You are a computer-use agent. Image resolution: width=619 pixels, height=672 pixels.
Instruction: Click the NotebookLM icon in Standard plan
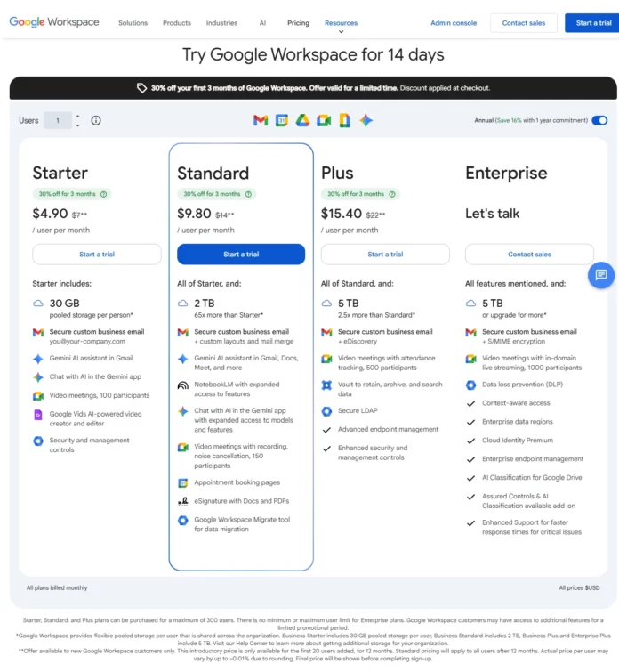(183, 385)
